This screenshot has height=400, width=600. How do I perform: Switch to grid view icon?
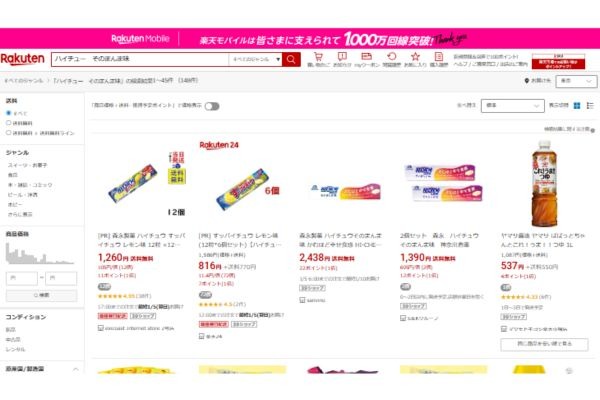click(577, 106)
